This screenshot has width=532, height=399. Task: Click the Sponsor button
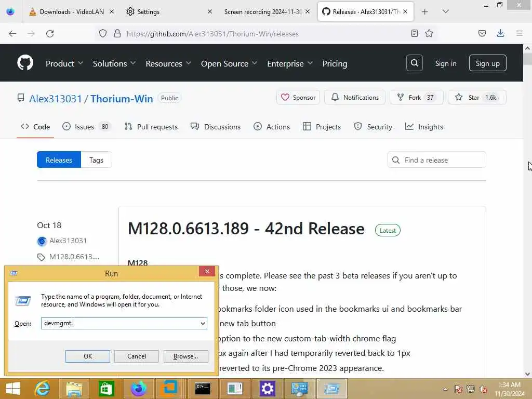click(298, 97)
